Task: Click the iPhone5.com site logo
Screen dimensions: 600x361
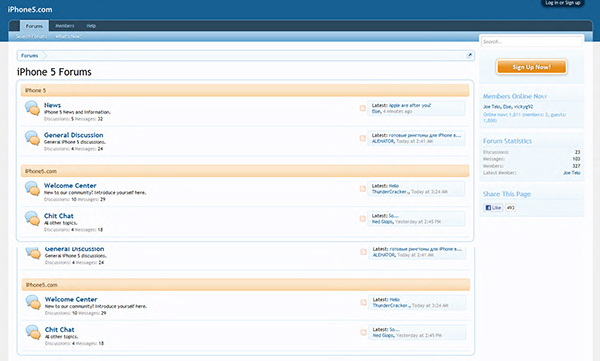Action: [x=30, y=10]
